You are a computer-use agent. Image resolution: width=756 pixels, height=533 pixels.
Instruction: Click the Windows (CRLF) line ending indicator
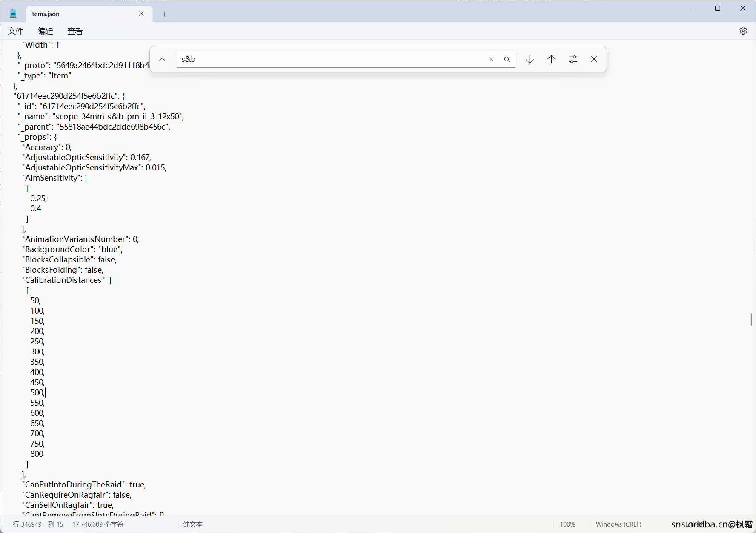coord(619,524)
